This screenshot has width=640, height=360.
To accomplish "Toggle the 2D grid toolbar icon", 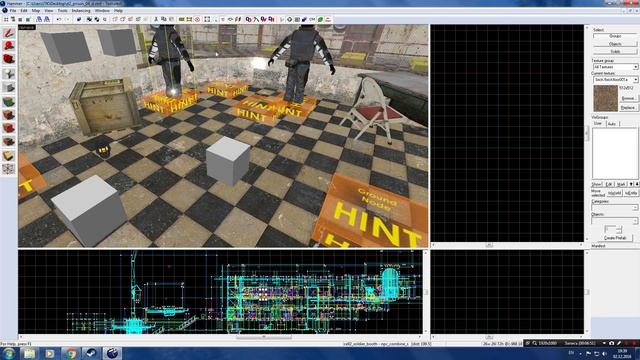I will pos(6,19).
